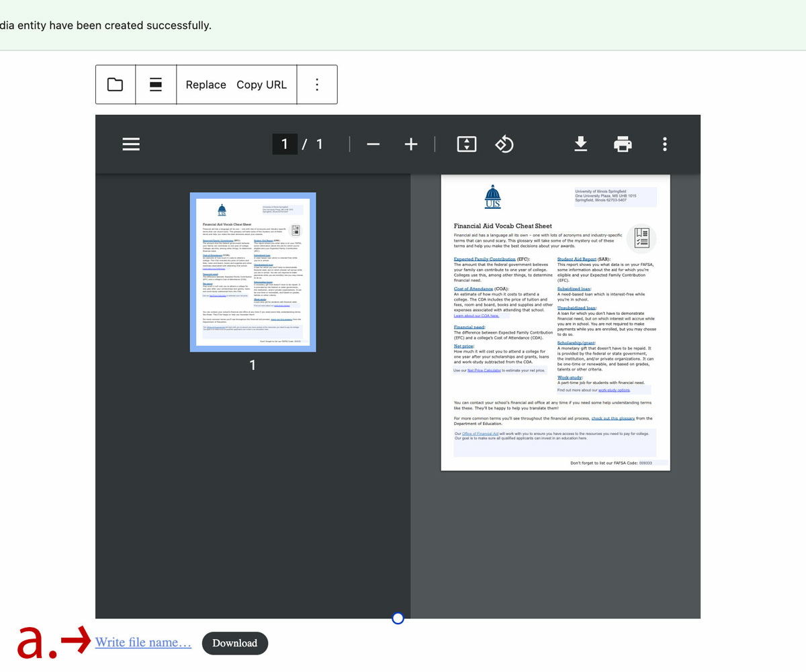Click the total page count after slash
806x672 pixels.
pyautogui.click(x=319, y=144)
